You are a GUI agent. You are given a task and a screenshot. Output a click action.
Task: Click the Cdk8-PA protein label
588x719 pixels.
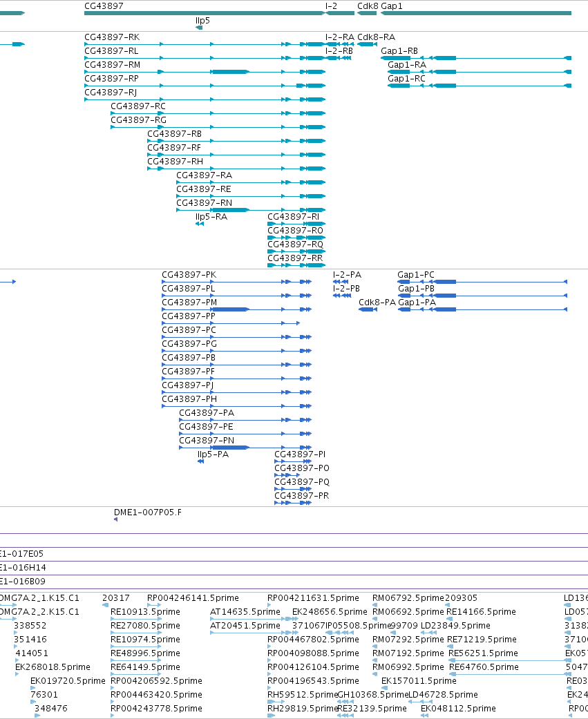pyautogui.click(x=377, y=303)
